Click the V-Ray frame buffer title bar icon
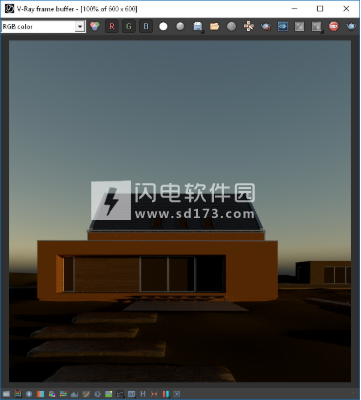361x400 pixels. pyautogui.click(x=9, y=9)
